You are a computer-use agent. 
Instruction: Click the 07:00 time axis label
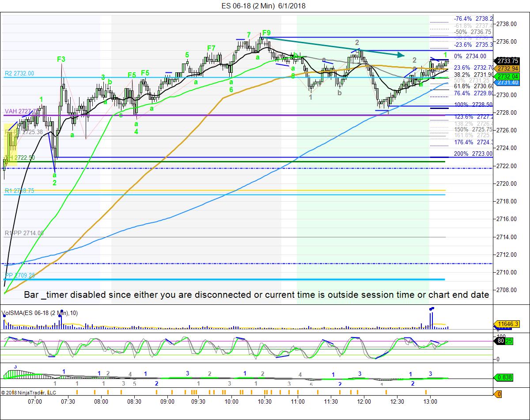pos(35,401)
